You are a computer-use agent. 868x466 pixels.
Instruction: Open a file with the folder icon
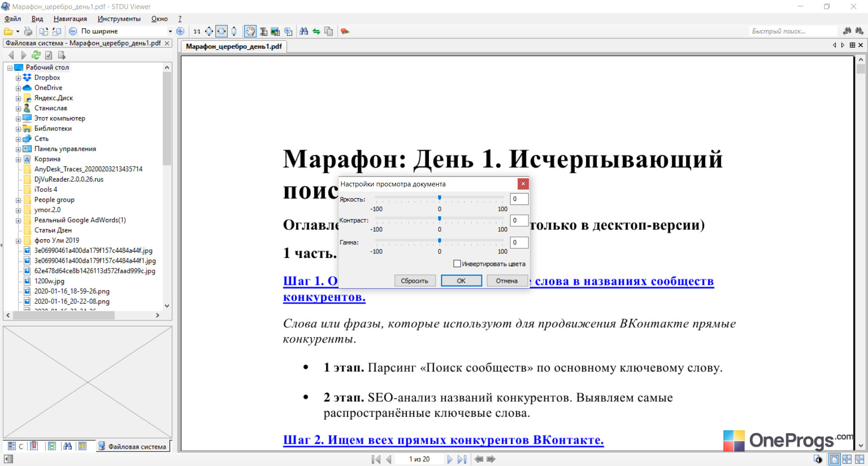click(x=8, y=31)
